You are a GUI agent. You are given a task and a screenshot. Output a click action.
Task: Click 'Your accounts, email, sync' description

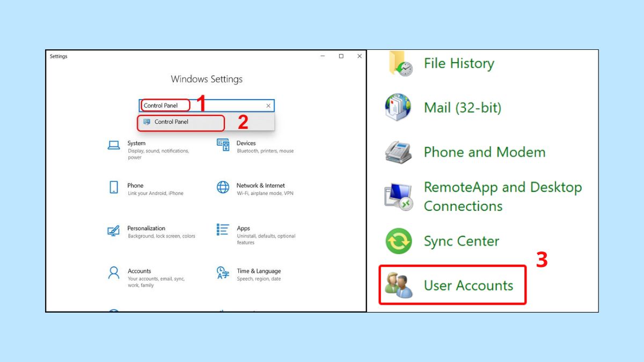click(156, 282)
